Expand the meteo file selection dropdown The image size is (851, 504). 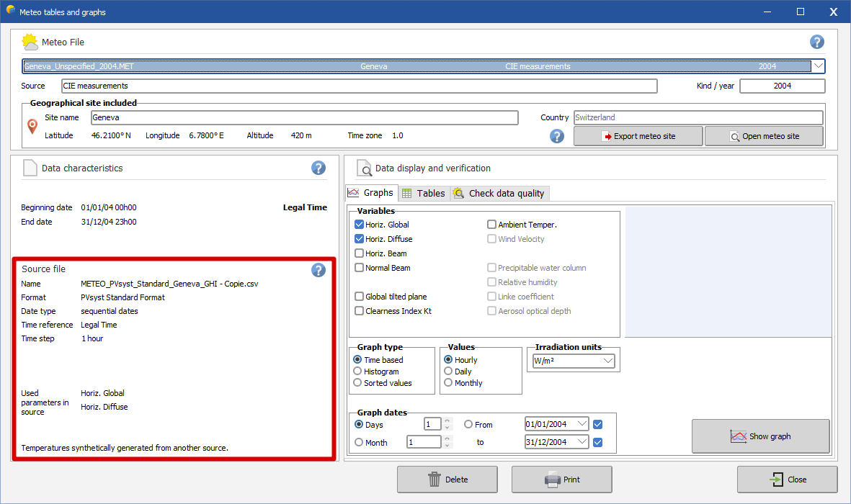[x=819, y=66]
